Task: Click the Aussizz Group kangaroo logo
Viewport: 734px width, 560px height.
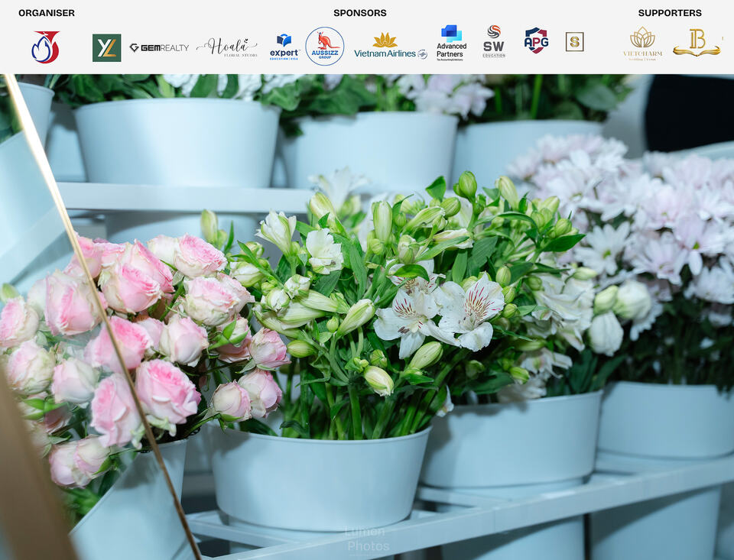Action: [325, 46]
